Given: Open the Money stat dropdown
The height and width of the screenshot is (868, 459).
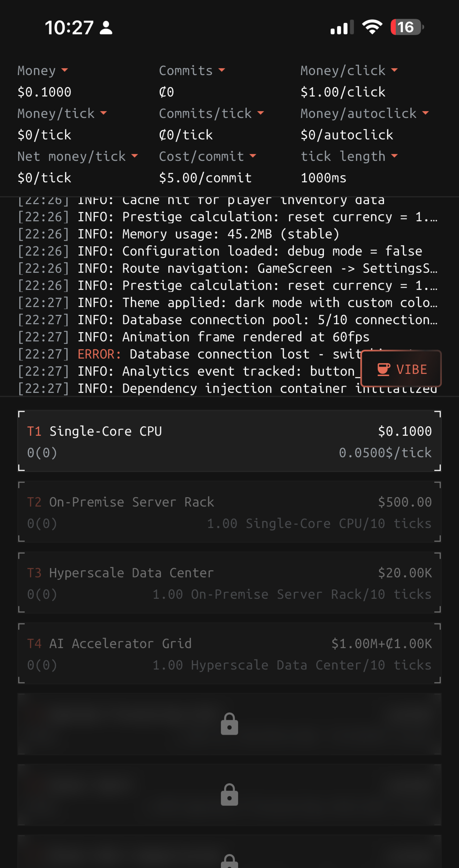Looking at the screenshot, I should coord(64,70).
